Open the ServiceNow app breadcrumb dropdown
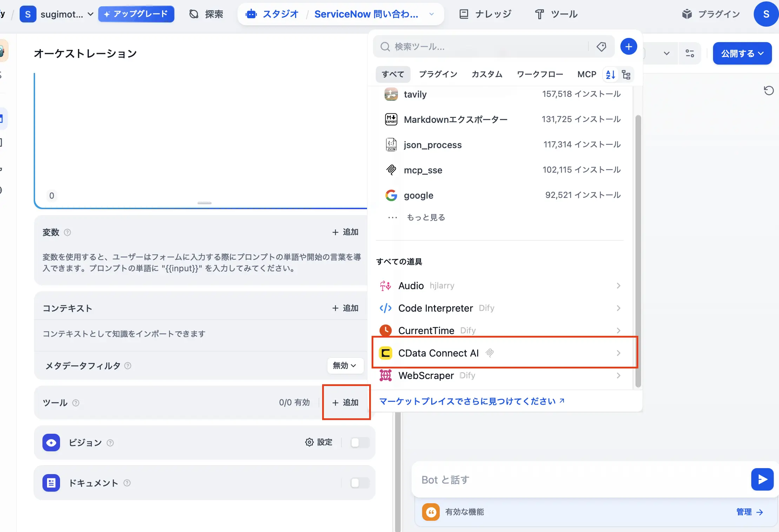The height and width of the screenshot is (532, 779). [431, 14]
